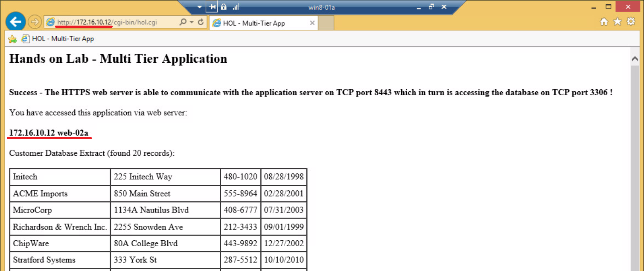Screen dimensions: 644x271
Task: Click the scrollbar up arrow
Action: tap(635, 59)
